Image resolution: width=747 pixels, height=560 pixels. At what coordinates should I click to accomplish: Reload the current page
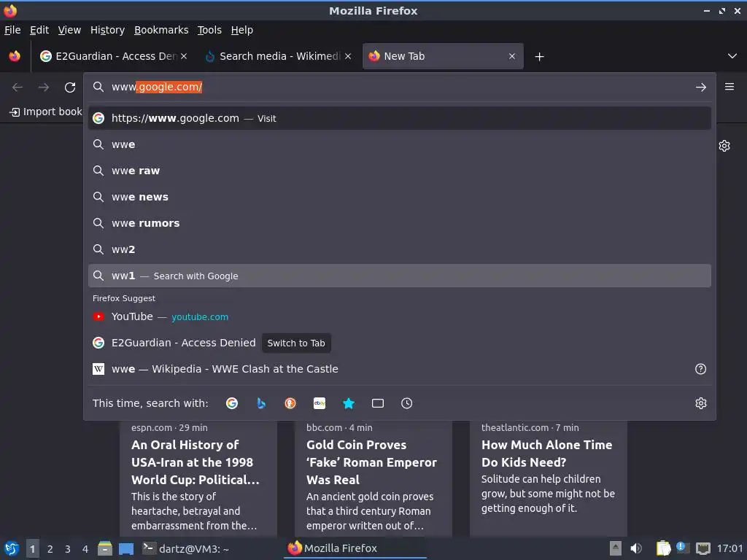pyautogui.click(x=70, y=87)
